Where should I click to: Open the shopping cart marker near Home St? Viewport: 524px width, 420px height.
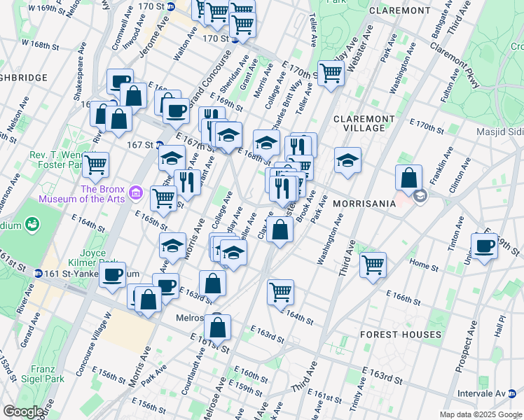373,265
